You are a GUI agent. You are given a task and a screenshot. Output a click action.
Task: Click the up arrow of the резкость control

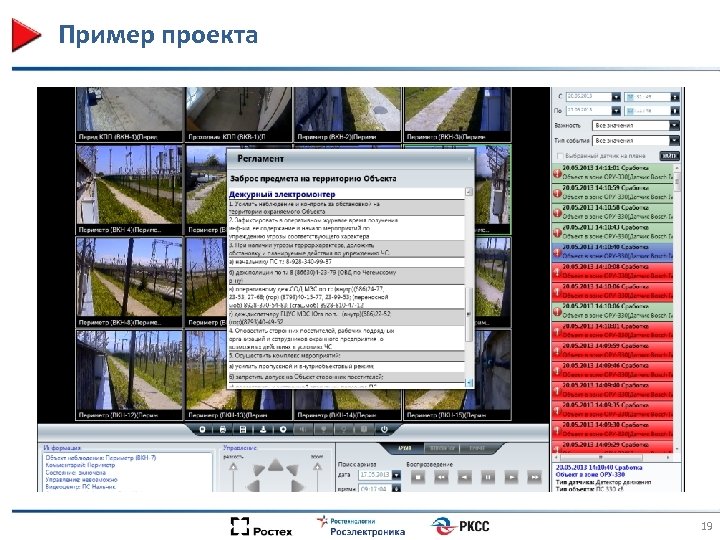[x=233, y=467]
